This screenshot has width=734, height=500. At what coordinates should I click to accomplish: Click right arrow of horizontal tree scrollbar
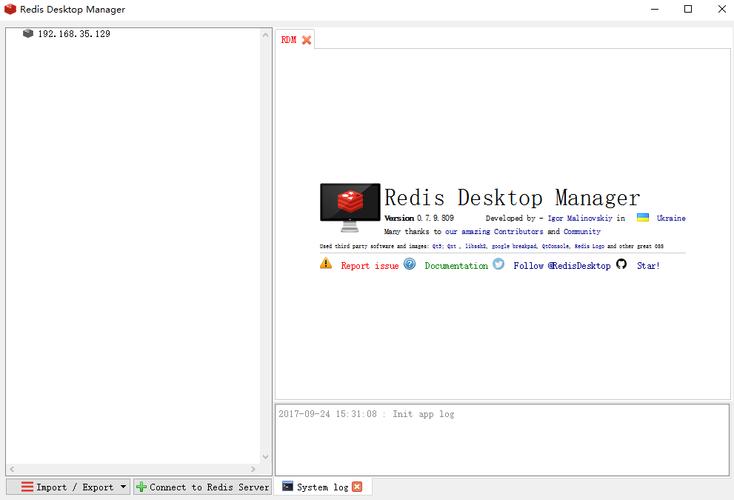253,469
